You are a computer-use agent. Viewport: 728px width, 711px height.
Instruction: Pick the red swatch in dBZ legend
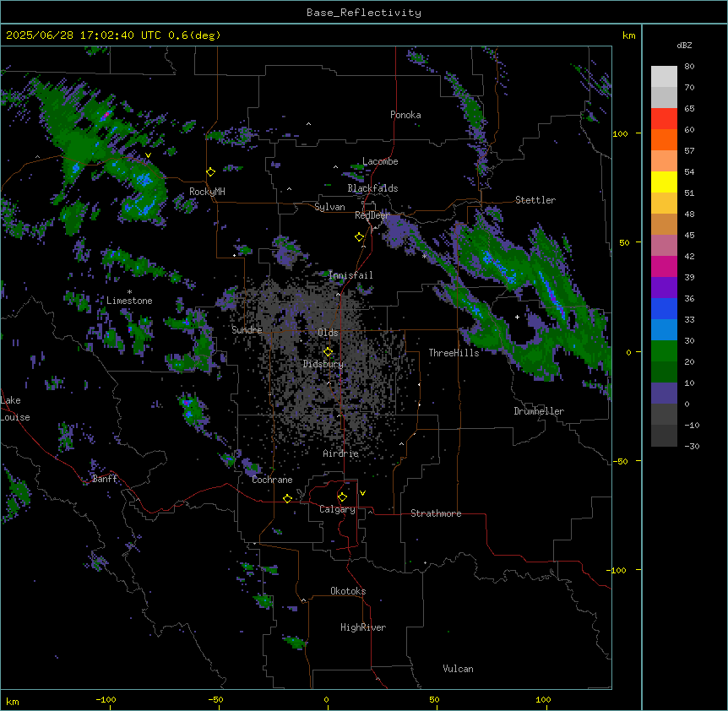(x=664, y=119)
